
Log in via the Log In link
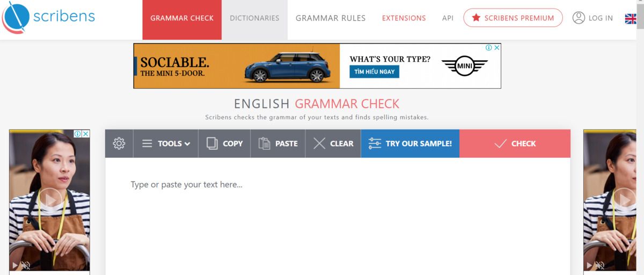click(592, 18)
